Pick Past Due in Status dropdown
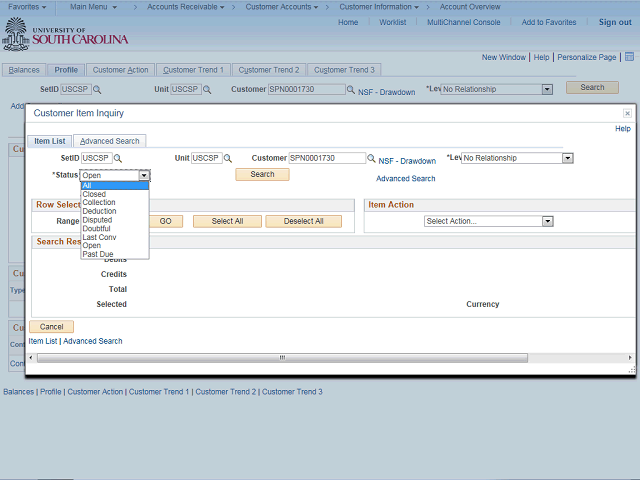This screenshot has height=480, width=640. pyautogui.click(x=97, y=254)
